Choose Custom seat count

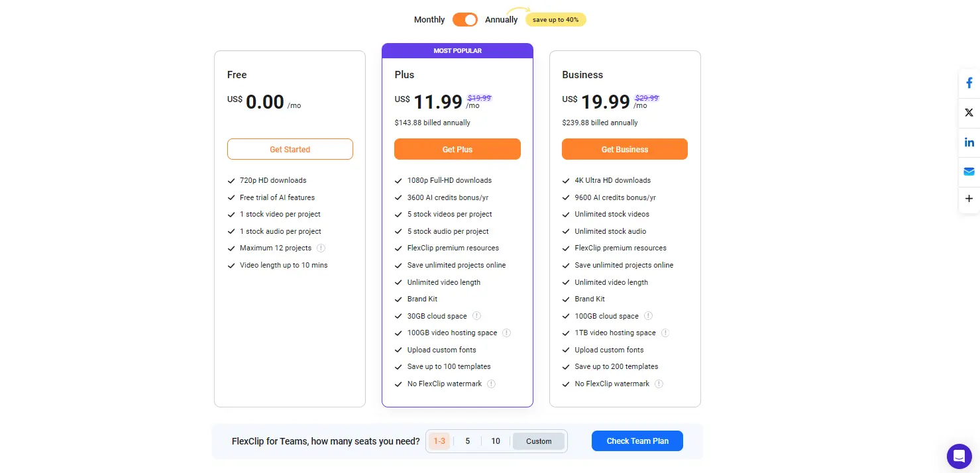[x=538, y=441]
